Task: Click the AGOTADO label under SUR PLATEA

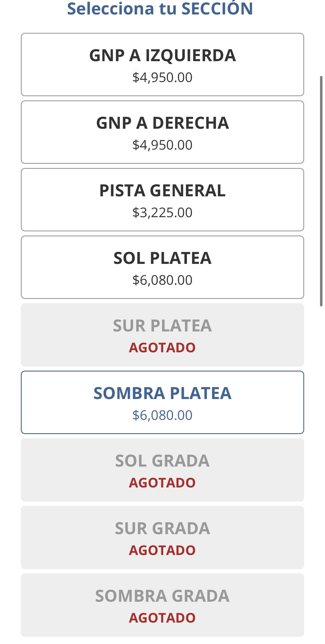Action: point(162,348)
